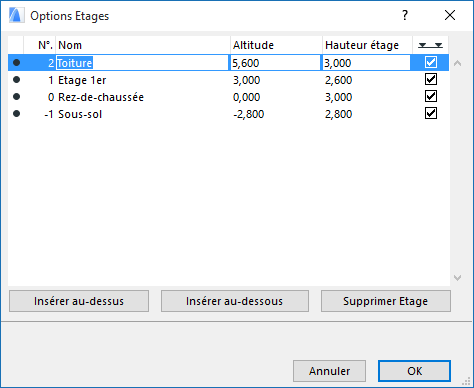Close the Options Etages dialog

coord(450,15)
